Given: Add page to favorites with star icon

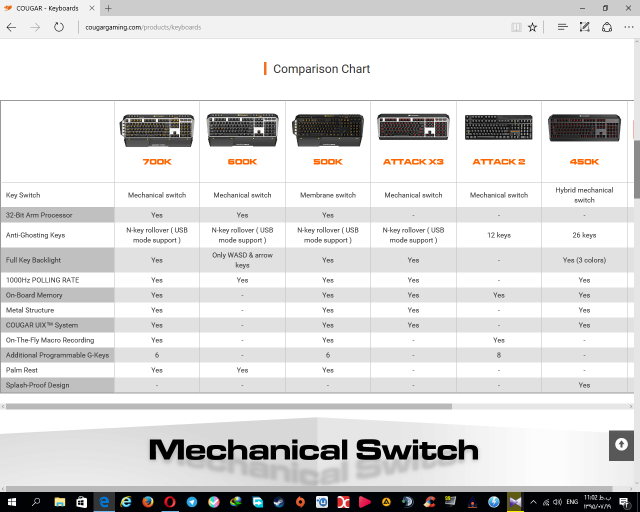Looking at the screenshot, I should 533,27.
